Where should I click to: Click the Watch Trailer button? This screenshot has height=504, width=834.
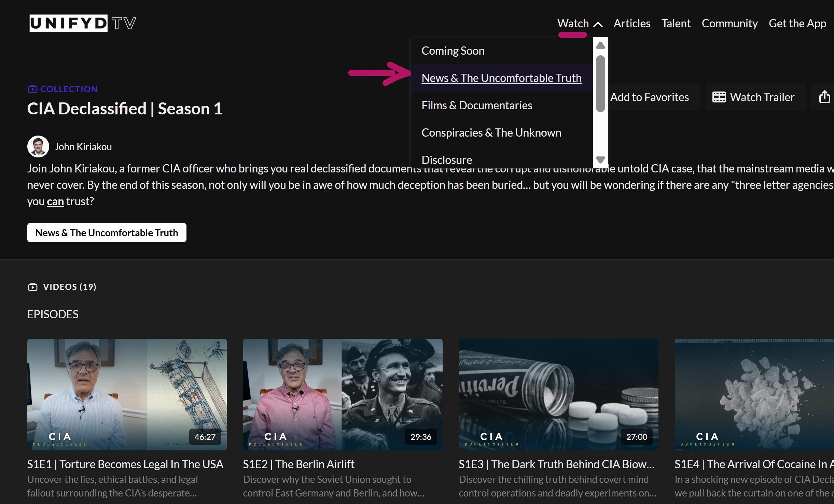coord(755,97)
